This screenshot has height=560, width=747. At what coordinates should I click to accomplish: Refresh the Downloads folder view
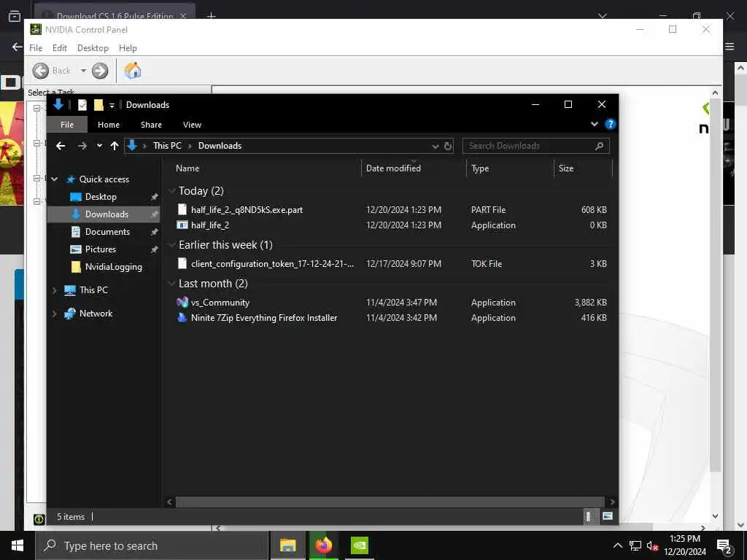[x=448, y=146]
